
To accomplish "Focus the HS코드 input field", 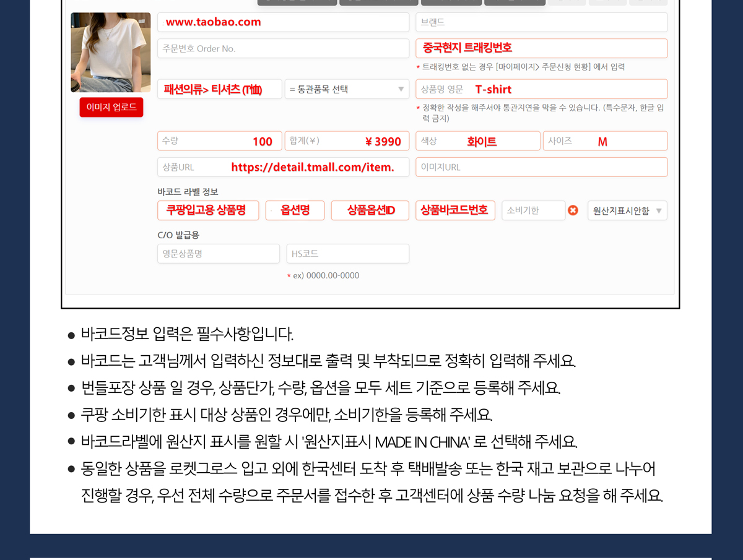I will 347,254.
